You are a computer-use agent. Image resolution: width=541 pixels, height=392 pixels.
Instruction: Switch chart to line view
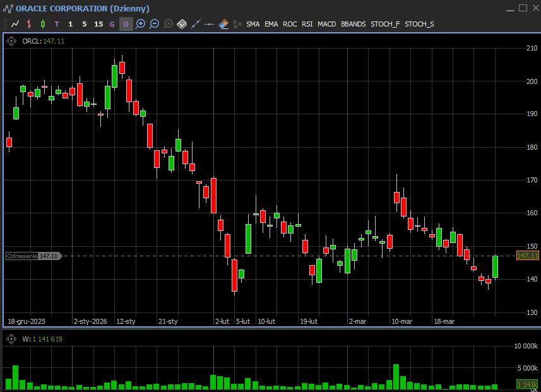coord(15,24)
